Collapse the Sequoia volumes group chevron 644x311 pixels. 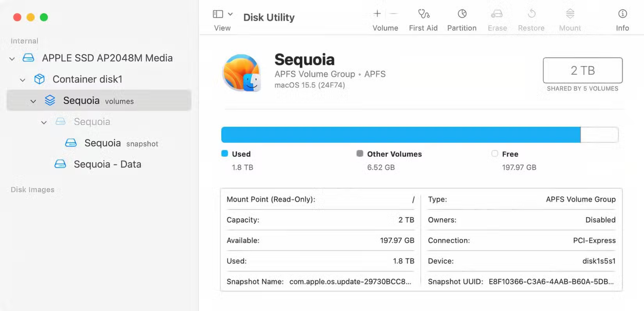tap(33, 101)
